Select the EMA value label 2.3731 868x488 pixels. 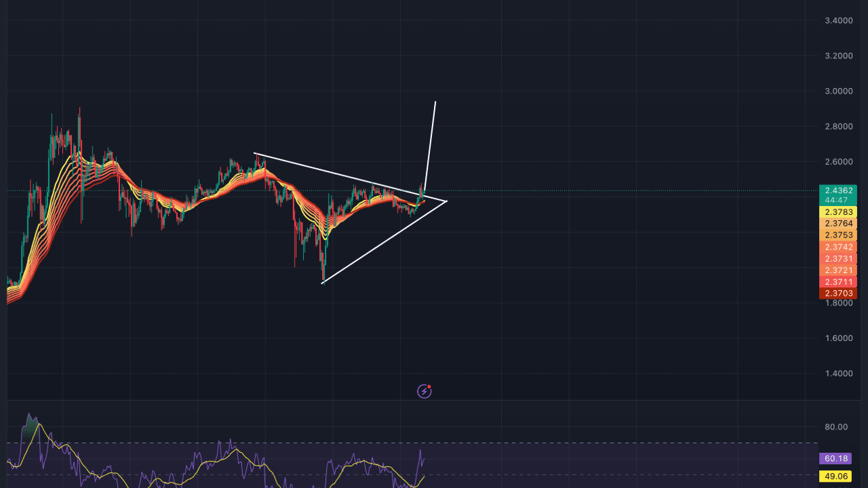(x=838, y=259)
